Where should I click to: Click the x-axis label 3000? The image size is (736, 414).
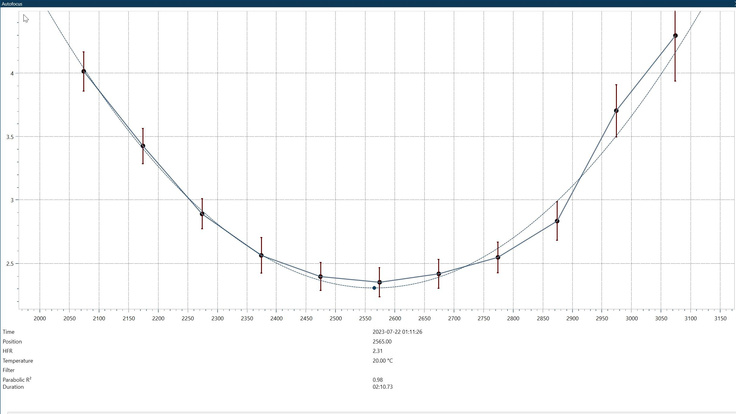(631, 319)
